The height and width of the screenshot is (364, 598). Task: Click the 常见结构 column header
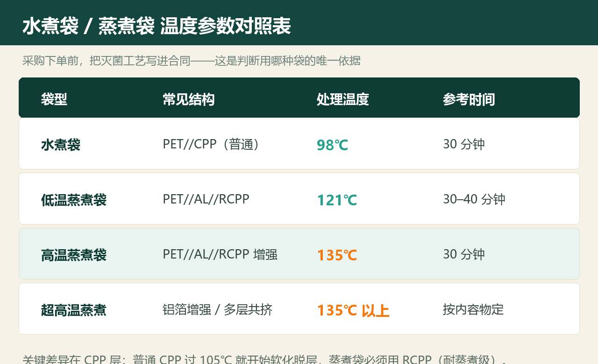189,99
